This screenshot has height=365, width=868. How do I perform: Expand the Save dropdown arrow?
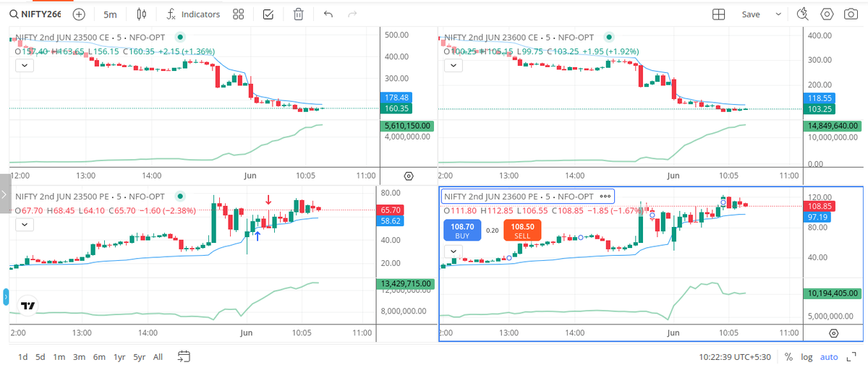[778, 14]
